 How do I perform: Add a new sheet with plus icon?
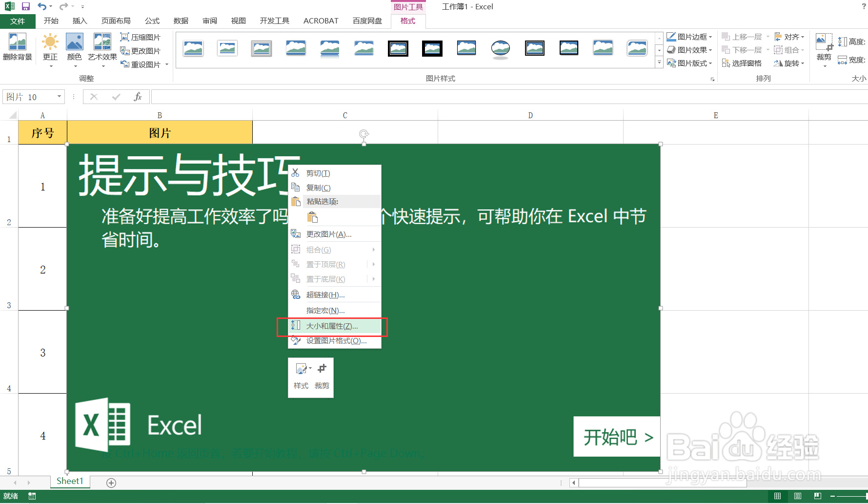111,483
